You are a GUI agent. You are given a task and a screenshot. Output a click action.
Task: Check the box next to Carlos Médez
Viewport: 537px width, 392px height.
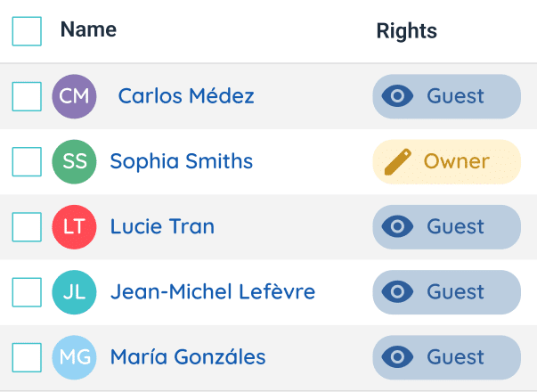click(x=27, y=96)
